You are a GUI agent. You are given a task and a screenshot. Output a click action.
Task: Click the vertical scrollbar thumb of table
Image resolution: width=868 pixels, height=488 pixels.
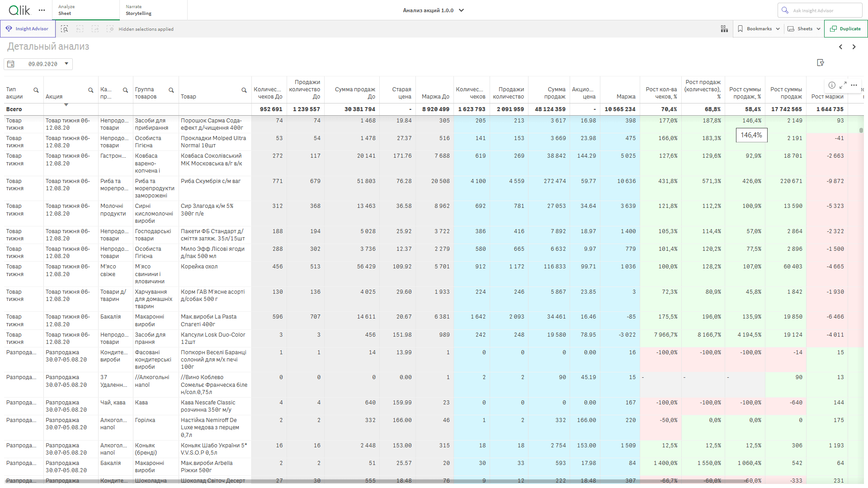pyautogui.click(x=861, y=130)
